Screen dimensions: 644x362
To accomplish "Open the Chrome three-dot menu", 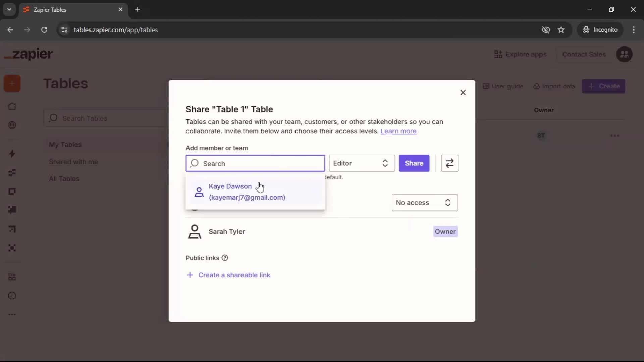I will pyautogui.click(x=634, y=30).
